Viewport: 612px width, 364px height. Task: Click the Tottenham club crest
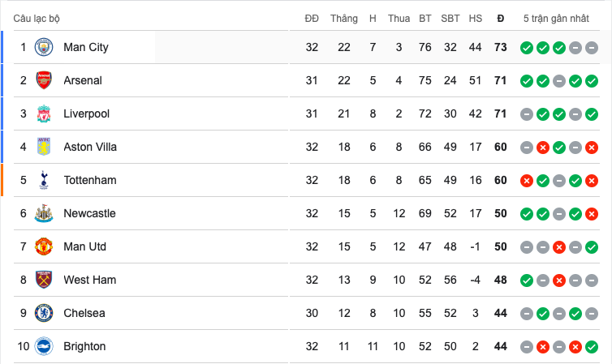44,180
